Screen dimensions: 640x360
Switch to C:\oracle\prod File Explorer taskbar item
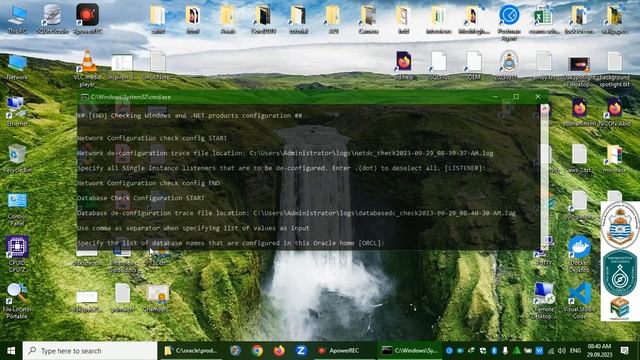pyautogui.click(x=191, y=351)
